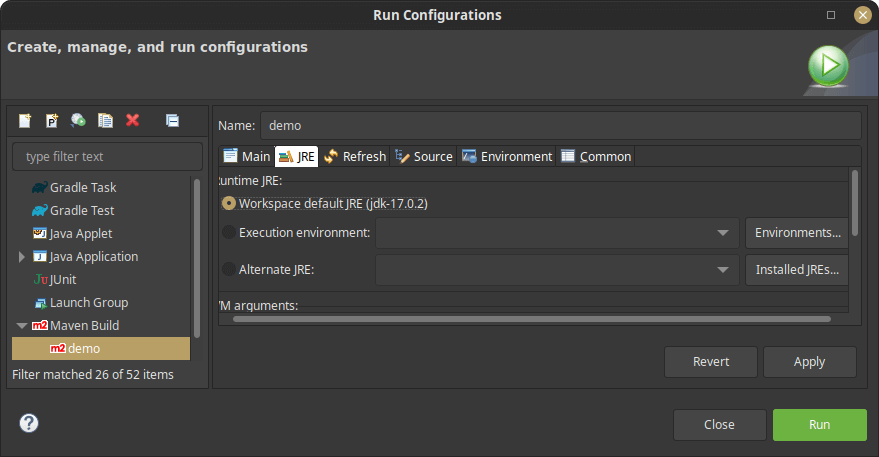This screenshot has width=879, height=457.
Task: Click the Revert button
Action: 711,362
